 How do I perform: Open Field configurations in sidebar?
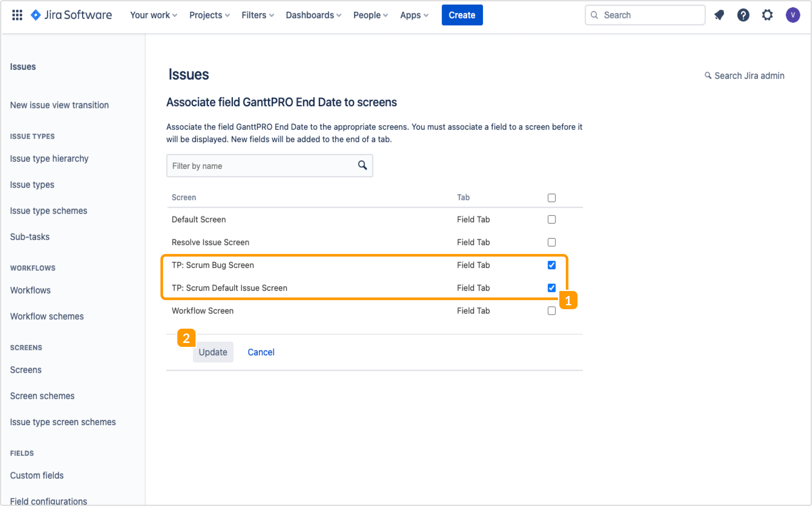pyautogui.click(x=48, y=501)
